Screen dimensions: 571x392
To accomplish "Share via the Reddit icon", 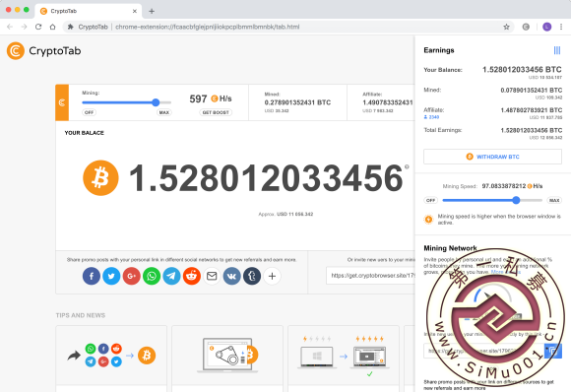I will click(192, 276).
